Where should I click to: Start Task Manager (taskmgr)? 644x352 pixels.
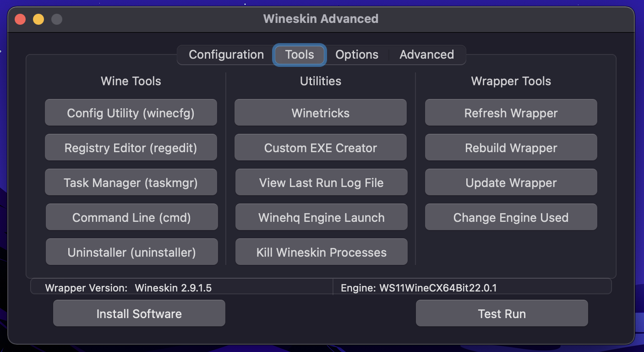[131, 182]
